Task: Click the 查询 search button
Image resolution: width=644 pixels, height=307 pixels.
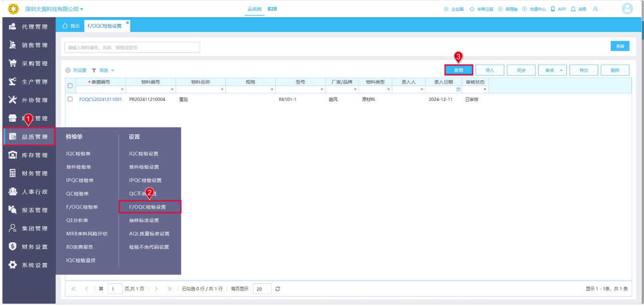Action: point(620,46)
